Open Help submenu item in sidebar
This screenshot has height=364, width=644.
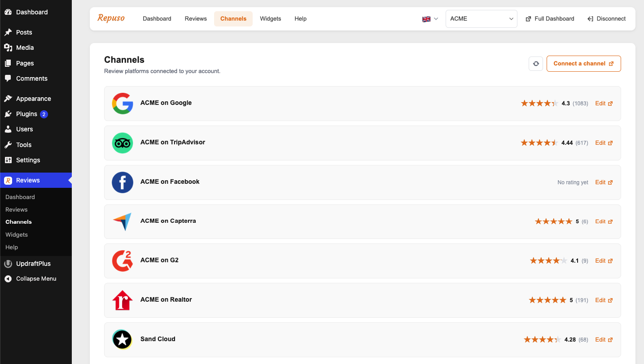pyautogui.click(x=12, y=247)
